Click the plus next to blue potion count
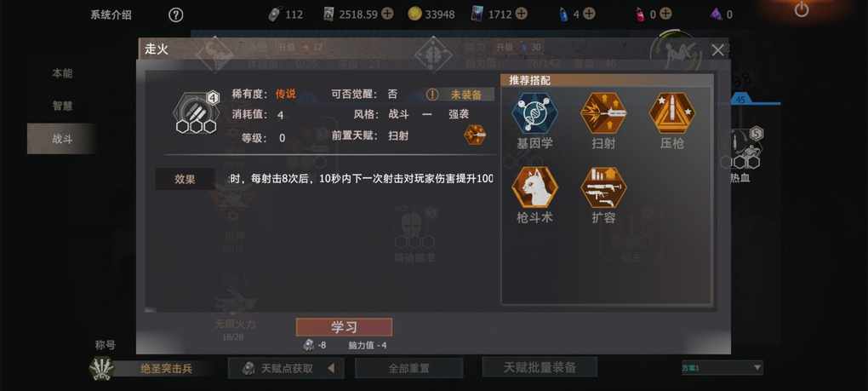Image resolution: width=868 pixels, height=391 pixels. tap(589, 14)
